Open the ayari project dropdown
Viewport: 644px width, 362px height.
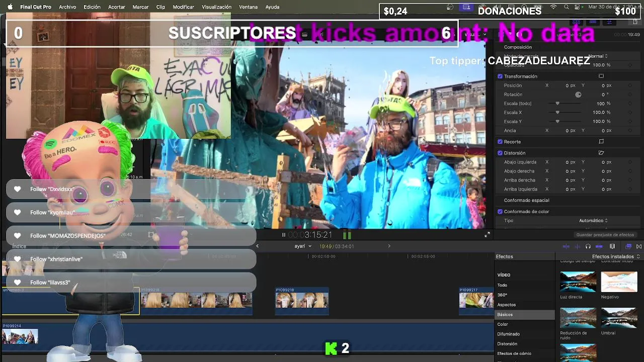(303, 246)
